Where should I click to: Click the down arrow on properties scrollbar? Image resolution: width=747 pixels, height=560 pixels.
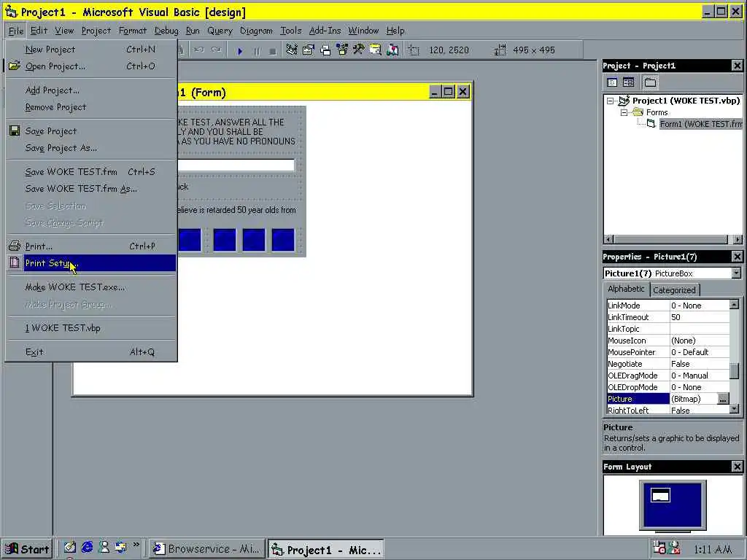[x=734, y=409]
